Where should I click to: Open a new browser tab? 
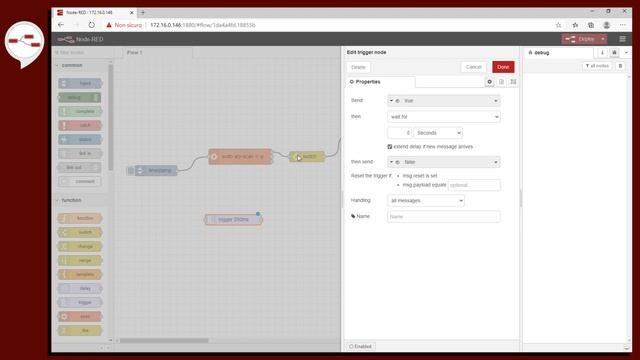(143, 13)
